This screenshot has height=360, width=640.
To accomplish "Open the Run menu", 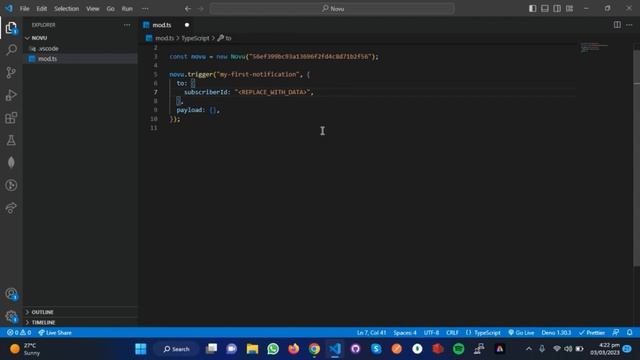I will [127, 9].
